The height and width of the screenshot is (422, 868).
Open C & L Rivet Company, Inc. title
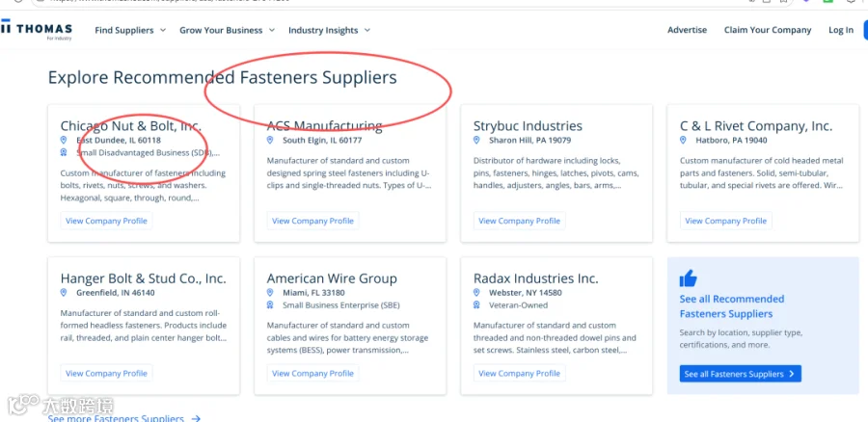pyautogui.click(x=755, y=126)
